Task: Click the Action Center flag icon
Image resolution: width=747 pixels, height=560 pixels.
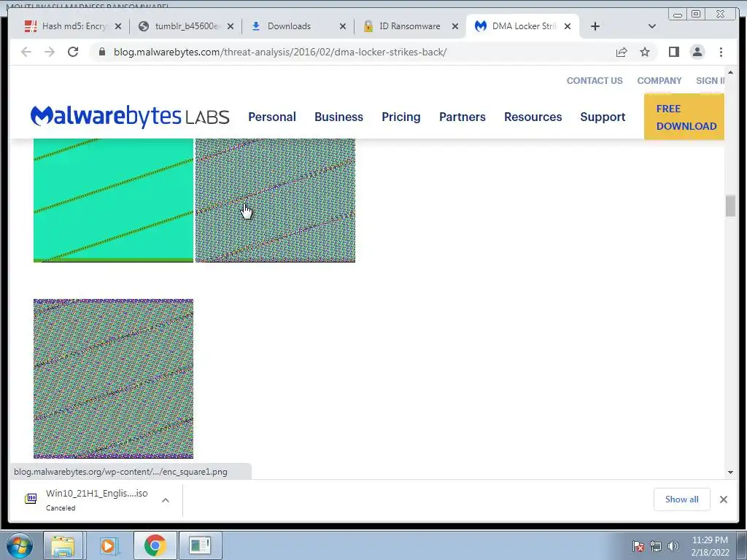Action: [x=638, y=546]
